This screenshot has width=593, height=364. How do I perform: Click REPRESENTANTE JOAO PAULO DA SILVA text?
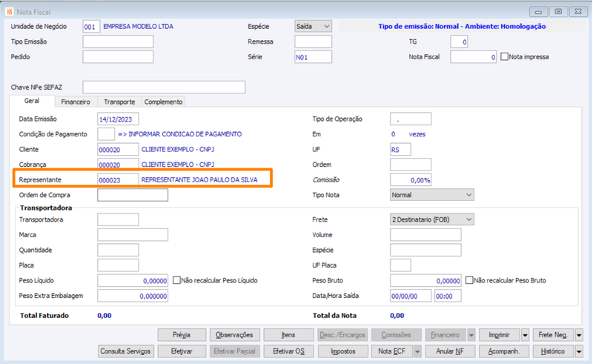tap(199, 179)
